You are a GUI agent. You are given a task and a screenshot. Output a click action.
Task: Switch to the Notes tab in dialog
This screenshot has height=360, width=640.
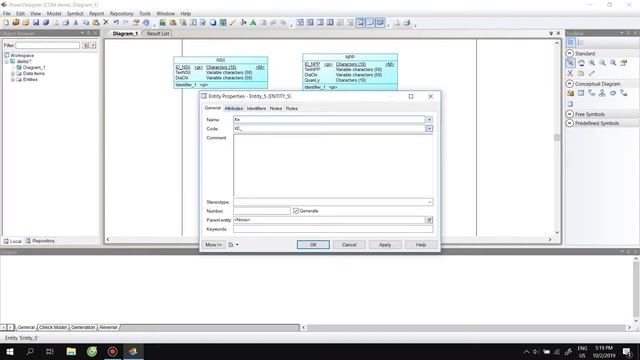tap(276, 109)
